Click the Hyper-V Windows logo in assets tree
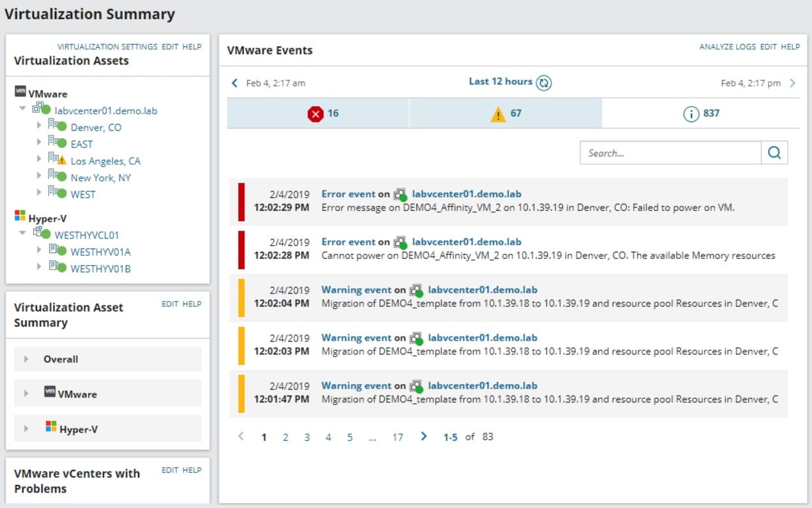The image size is (812, 508). [x=20, y=216]
